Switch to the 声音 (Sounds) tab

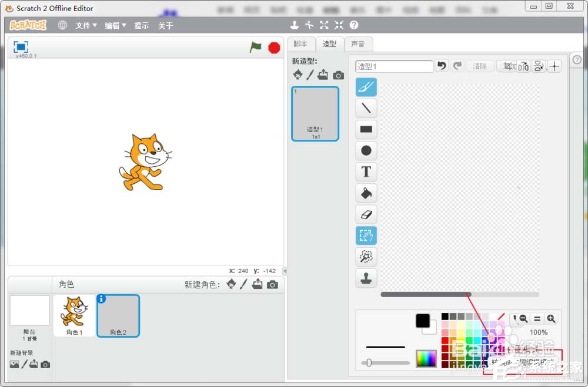359,44
